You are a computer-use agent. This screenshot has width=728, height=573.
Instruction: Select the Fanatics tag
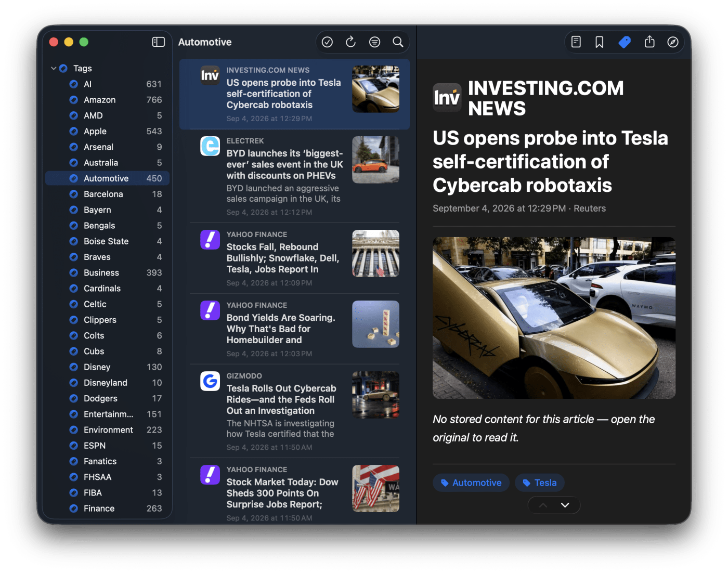tap(108, 461)
